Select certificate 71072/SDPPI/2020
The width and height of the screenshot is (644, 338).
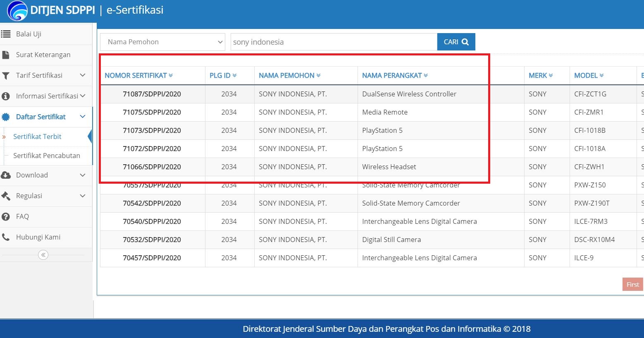152,149
